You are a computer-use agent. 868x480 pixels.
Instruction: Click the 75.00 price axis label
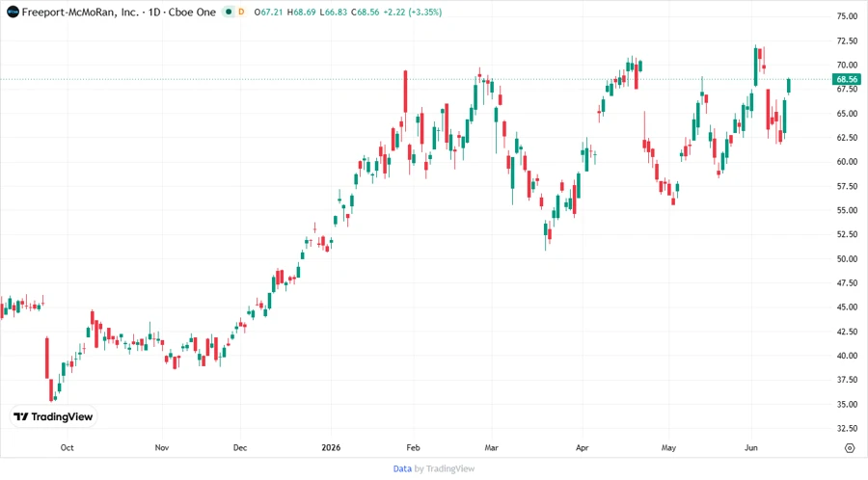[x=847, y=16]
